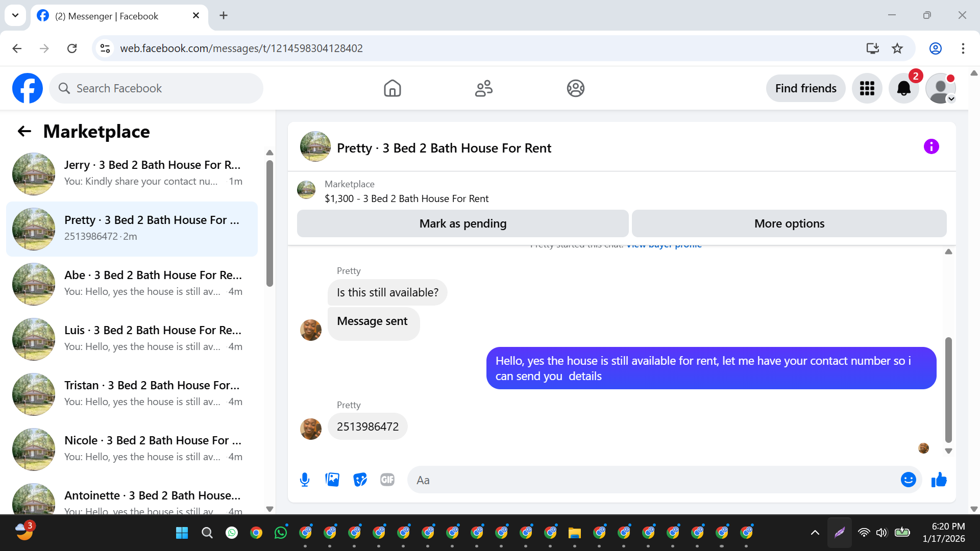Open the Chrome tab search dropdown
980x551 pixels.
point(15,15)
